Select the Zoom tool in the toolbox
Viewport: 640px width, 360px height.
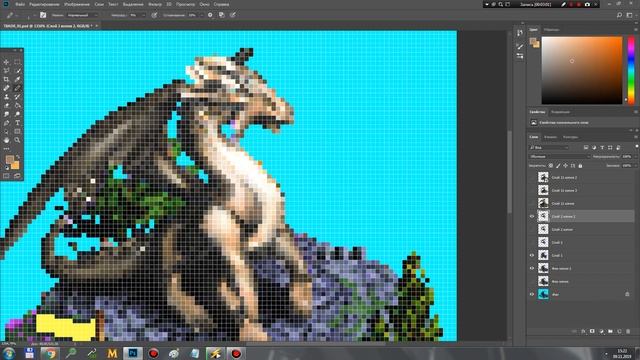point(17,140)
